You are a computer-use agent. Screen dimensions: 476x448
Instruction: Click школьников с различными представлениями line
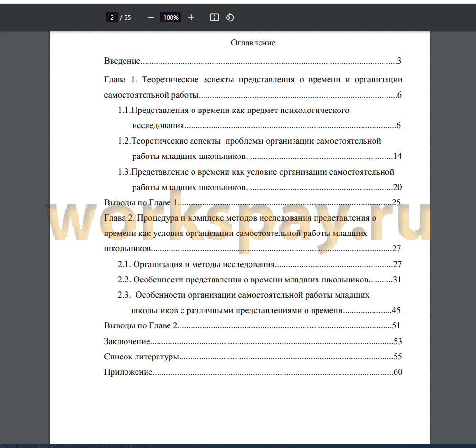click(266, 310)
